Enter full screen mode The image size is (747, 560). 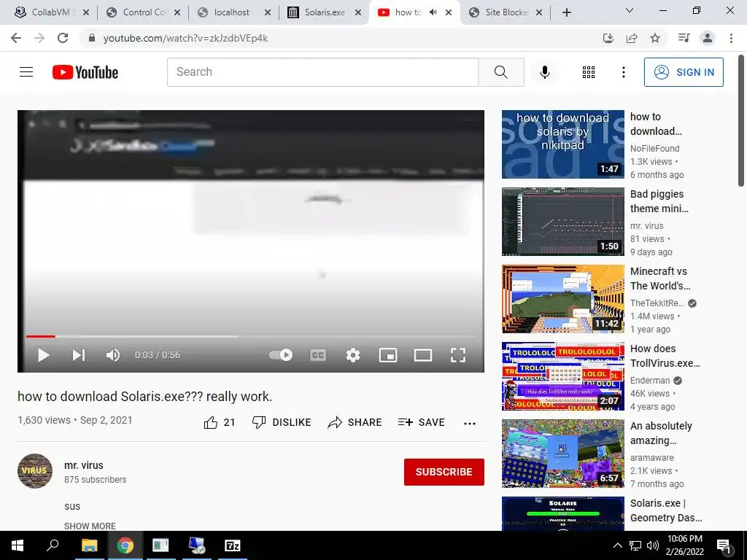[x=458, y=355]
